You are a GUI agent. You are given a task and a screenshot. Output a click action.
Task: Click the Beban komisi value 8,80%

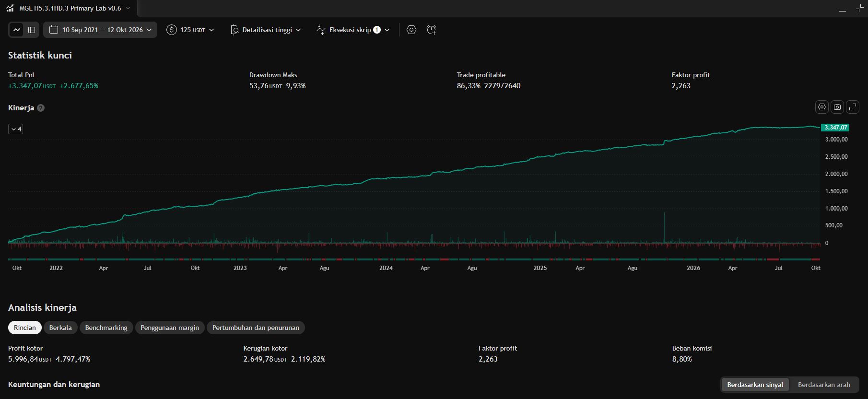click(682, 359)
